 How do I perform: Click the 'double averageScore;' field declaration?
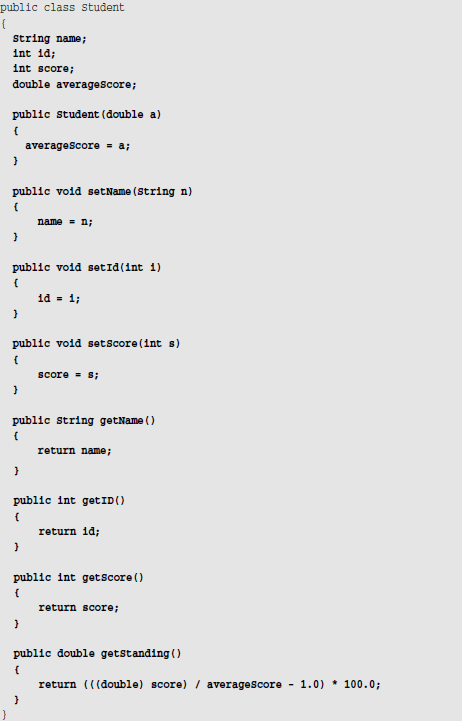pyautogui.click(x=74, y=85)
